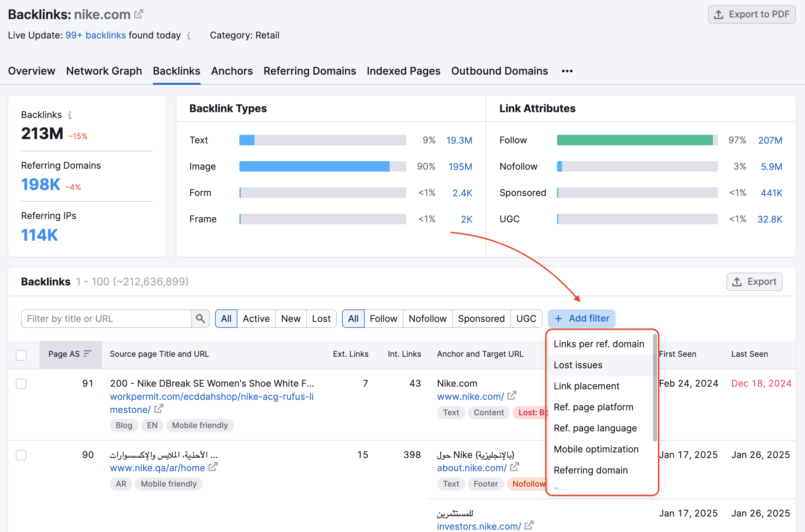Open the 99+ backlinks live update link
Image resolution: width=805 pixels, height=532 pixels.
click(x=96, y=35)
